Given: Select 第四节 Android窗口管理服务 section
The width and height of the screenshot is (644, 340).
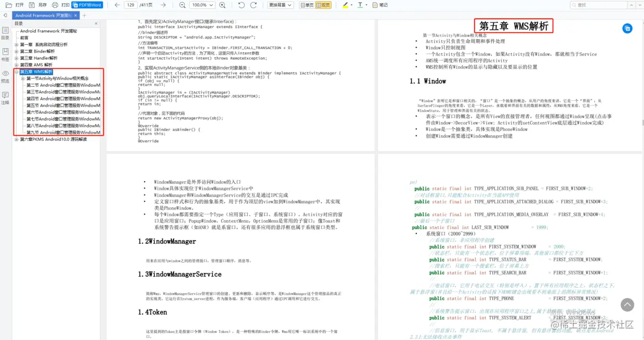Looking at the screenshot, I should (63, 99).
